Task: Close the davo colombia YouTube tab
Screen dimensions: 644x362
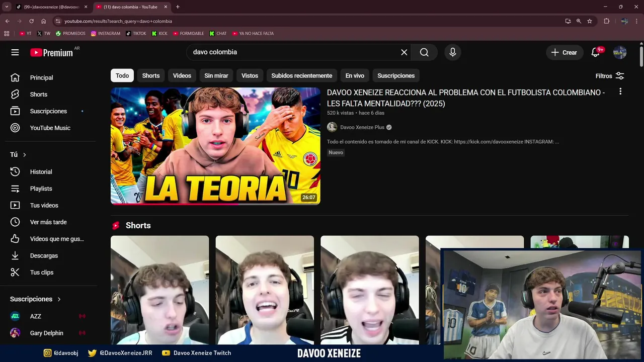Action: coord(166,7)
